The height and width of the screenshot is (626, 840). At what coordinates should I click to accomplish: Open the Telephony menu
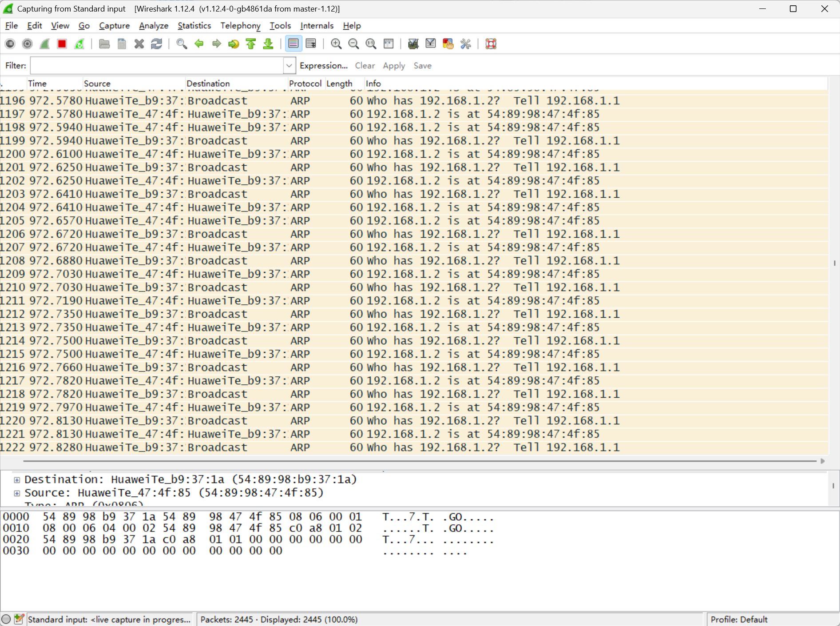point(240,26)
